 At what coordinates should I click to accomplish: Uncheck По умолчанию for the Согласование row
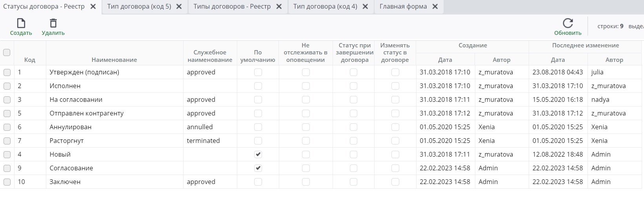point(258,168)
